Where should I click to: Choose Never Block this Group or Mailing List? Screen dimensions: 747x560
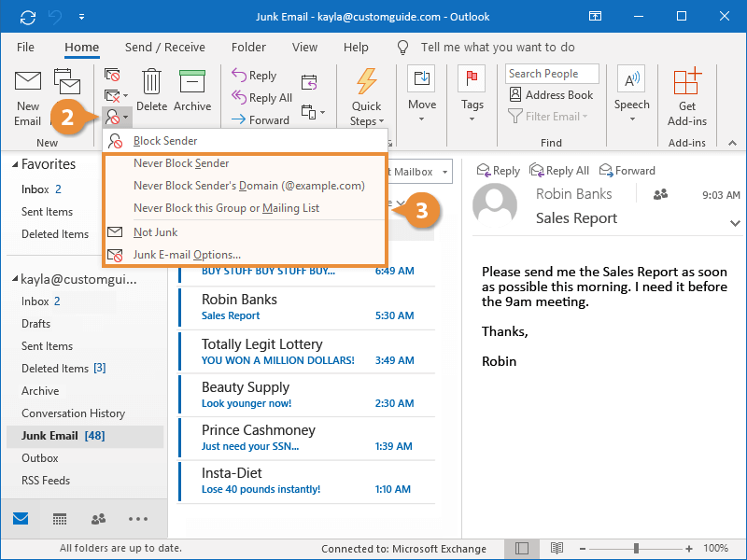245,208
